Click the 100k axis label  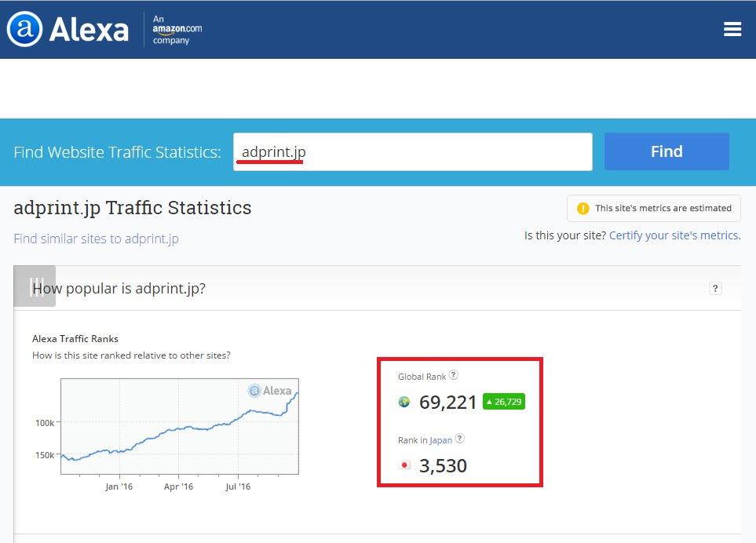pyautogui.click(x=45, y=423)
